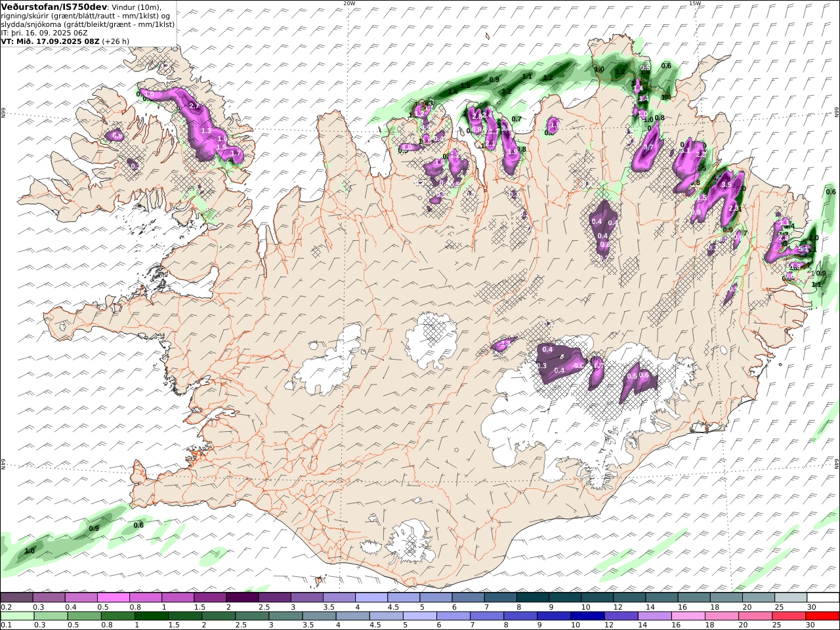The image size is (840, 630).
Task: Pick the bright pink 0.5 swatch in upper legend row
Action: pyautogui.click(x=114, y=597)
